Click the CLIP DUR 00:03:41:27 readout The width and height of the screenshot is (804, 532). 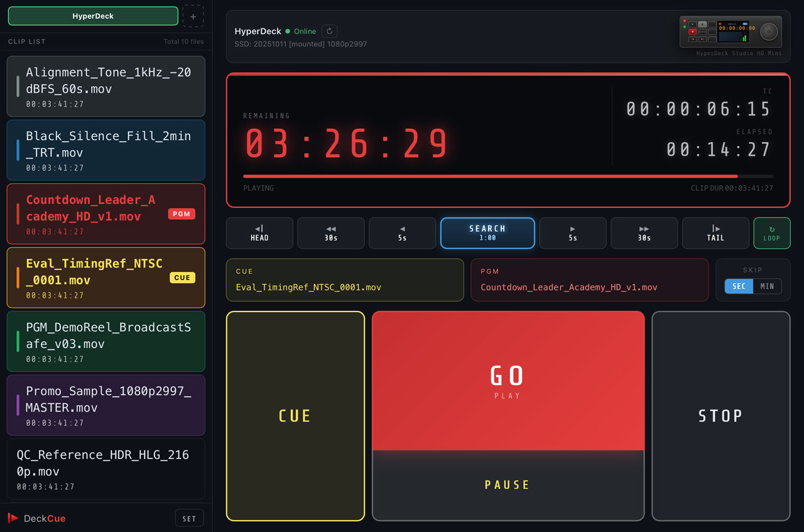(x=732, y=188)
